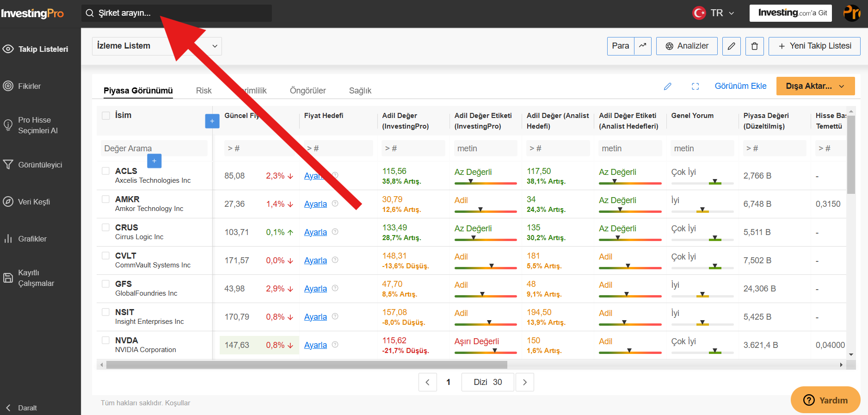The width and height of the screenshot is (868, 415).
Task: Check the AMKR row checkbox
Action: tap(106, 199)
